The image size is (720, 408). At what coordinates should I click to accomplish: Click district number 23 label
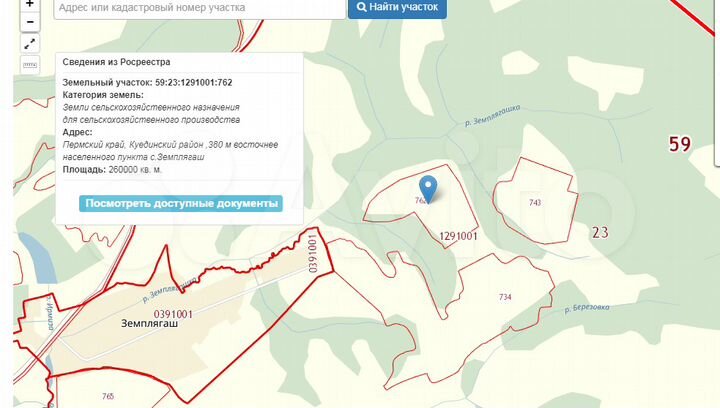(600, 232)
